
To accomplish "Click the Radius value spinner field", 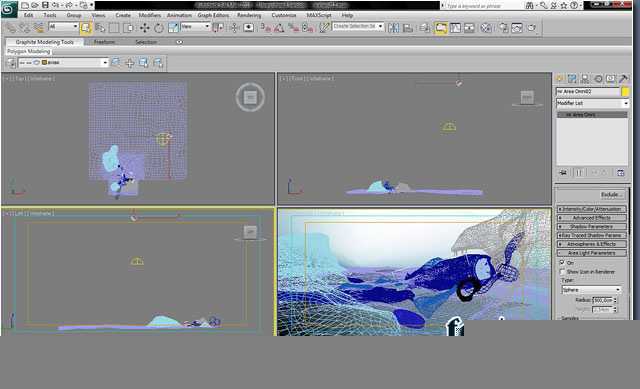I will point(602,300).
